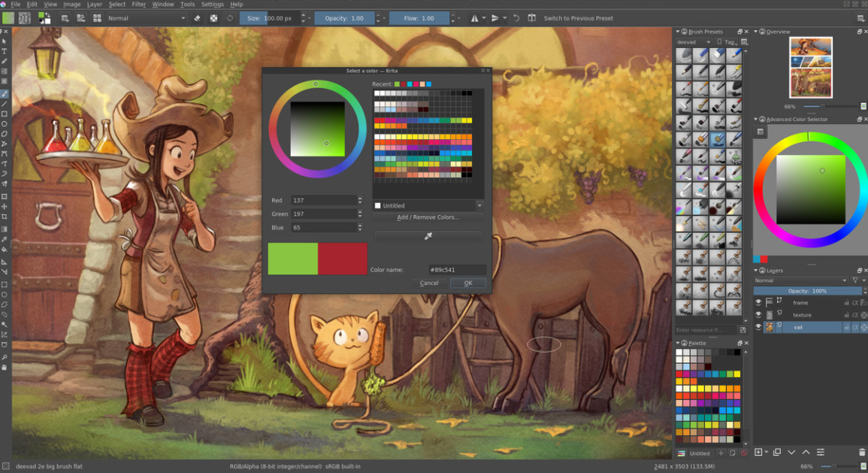This screenshot has height=473, width=868.
Task: Select the Line tool in toolbox
Action: [5, 104]
